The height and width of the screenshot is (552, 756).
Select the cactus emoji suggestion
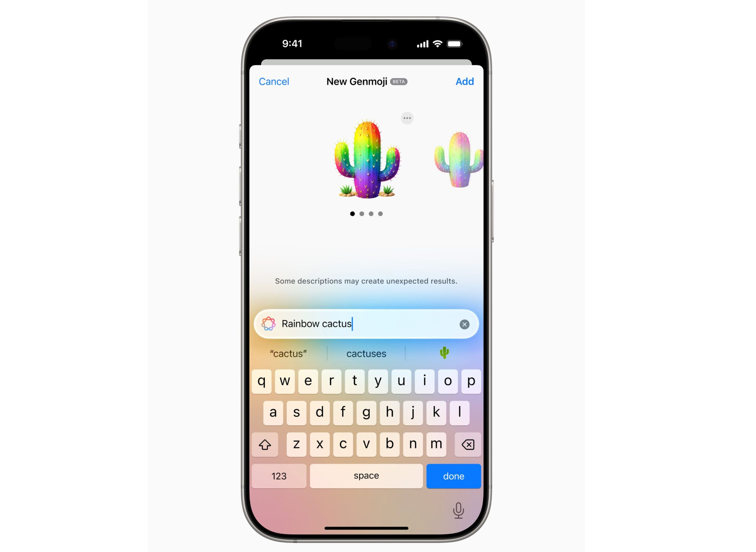pyautogui.click(x=444, y=352)
